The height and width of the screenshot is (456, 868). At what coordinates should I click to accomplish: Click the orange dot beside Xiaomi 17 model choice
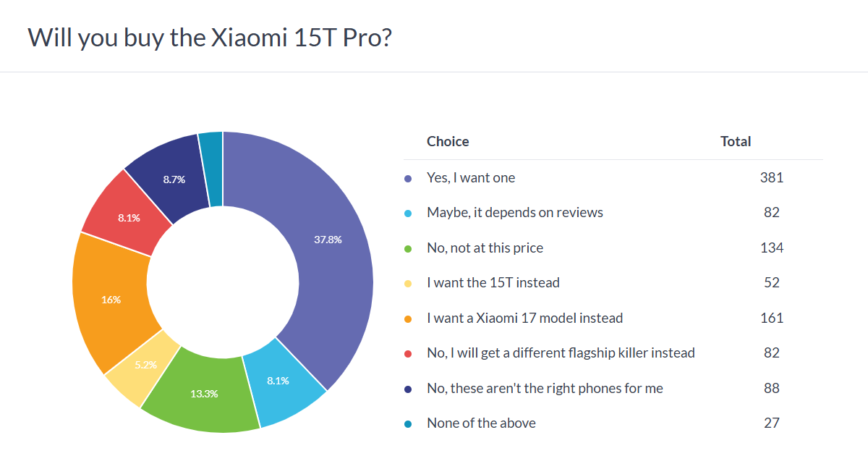(409, 319)
